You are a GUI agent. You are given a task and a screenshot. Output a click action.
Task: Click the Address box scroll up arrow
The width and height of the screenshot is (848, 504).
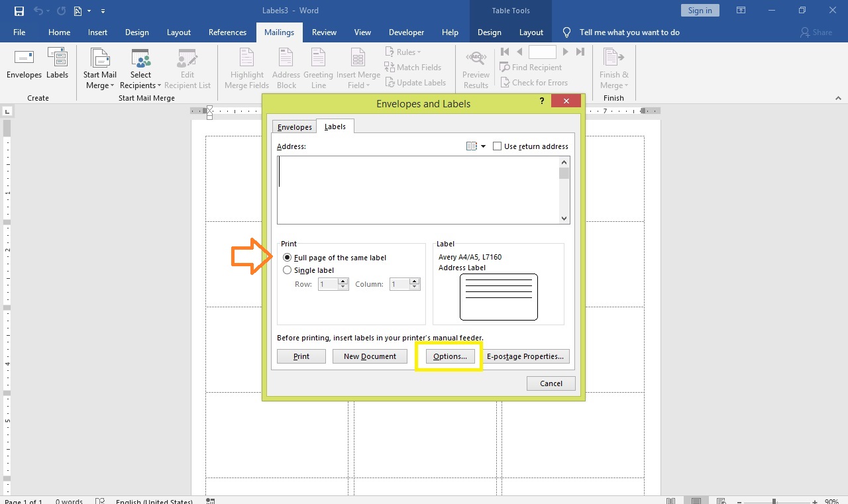pyautogui.click(x=564, y=162)
